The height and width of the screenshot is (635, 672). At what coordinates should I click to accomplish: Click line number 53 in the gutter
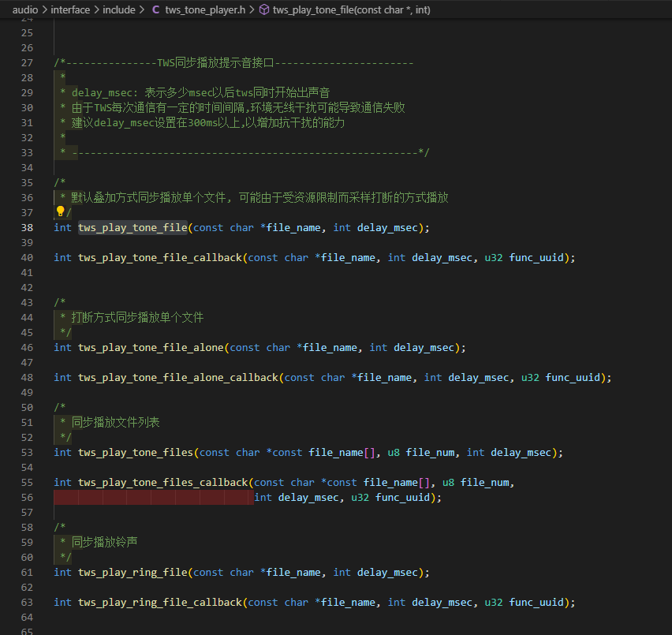(x=27, y=453)
